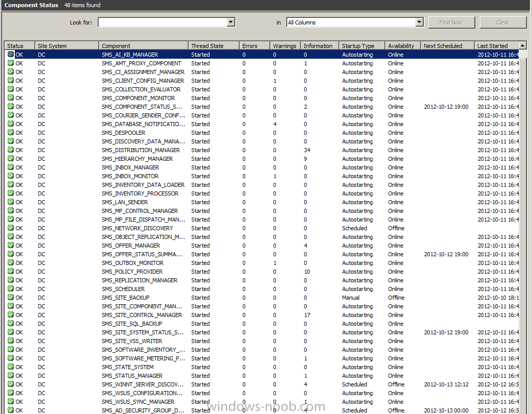Click the status icon for SMS_OUTBOX_MONITOR
This screenshot has height=414, width=532.
11,262
